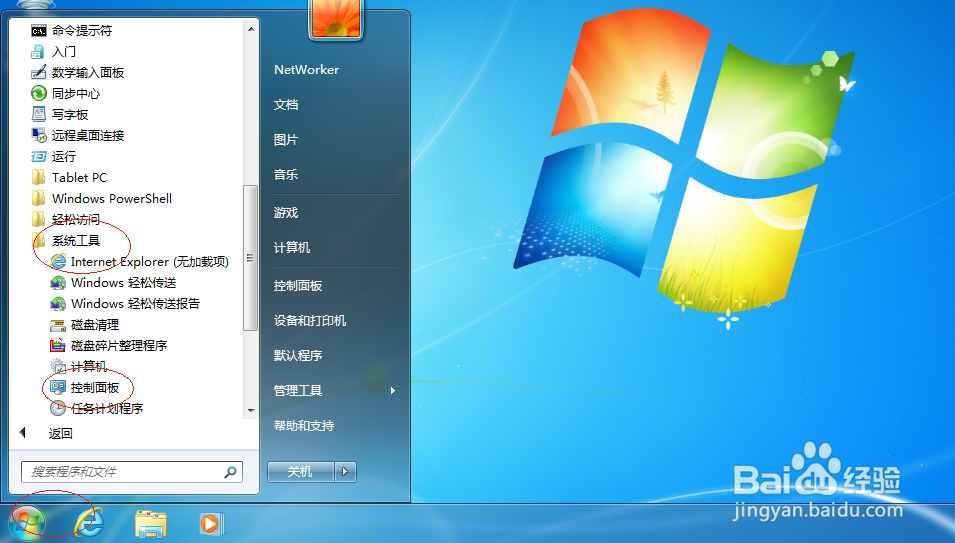Click the Run (运行) icon
955x543 pixels.
(38, 156)
